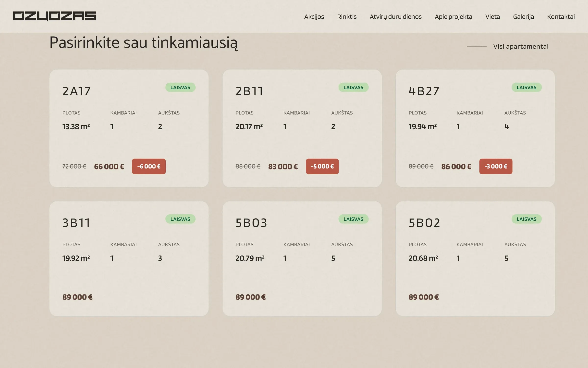View the 5B03 apartment card
Image resolution: width=588 pixels, height=368 pixels.
[302, 259]
